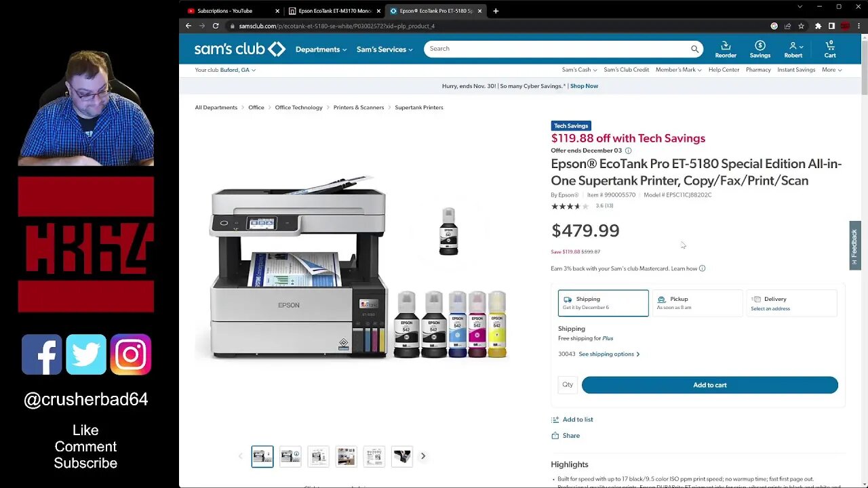Close the YouTube Subscriptions tab

[277, 11]
